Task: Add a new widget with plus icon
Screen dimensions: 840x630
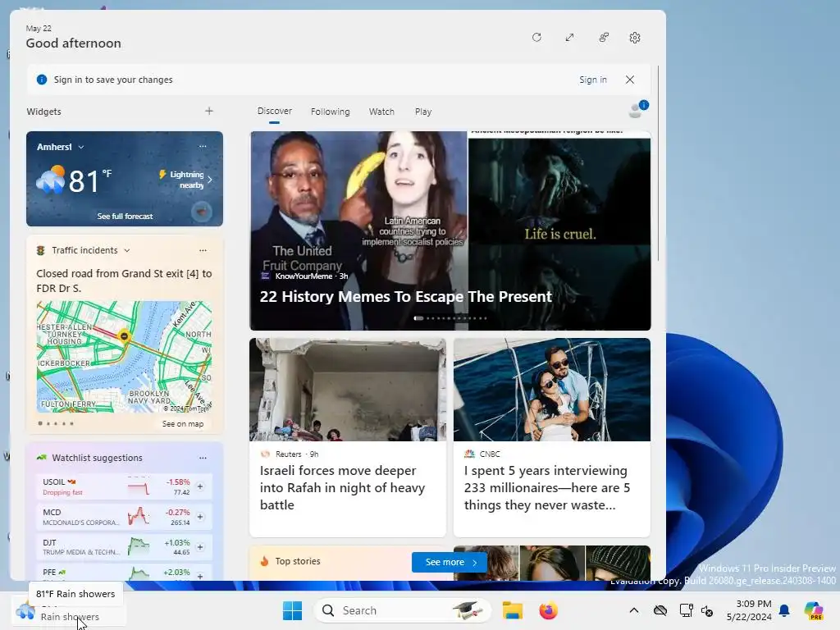Action: coord(209,111)
